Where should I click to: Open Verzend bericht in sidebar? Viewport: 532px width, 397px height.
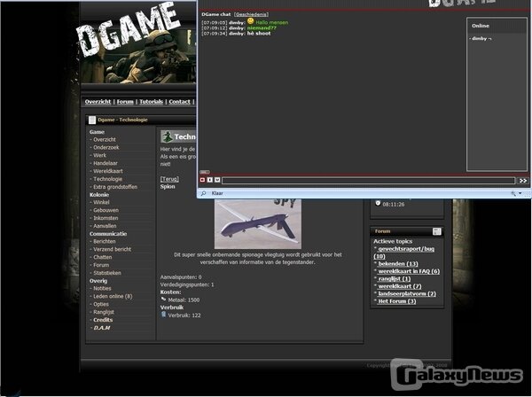pyautogui.click(x=112, y=249)
